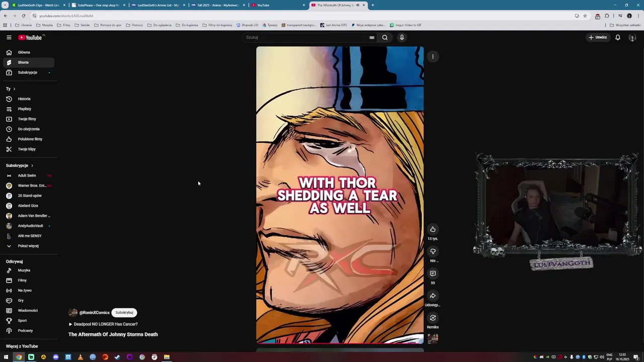Viewport: 644px width, 362px height.
Task: Click the Short's red progress bar
Action: (x=340, y=343)
